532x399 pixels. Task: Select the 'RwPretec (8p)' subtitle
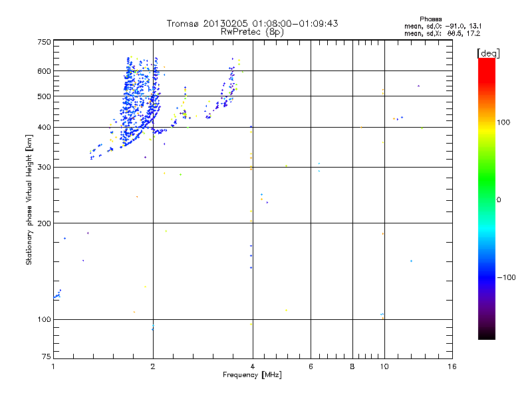pyautogui.click(x=252, y=32)
